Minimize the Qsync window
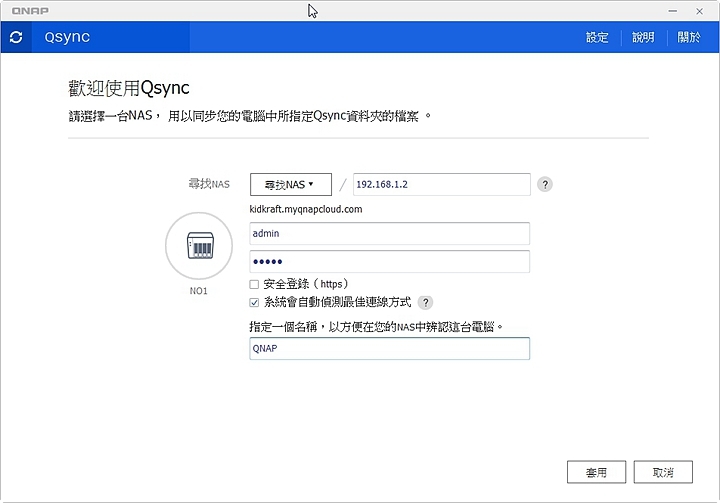The width and height of the screenshot is (720, 503). (x=673, y=11)
